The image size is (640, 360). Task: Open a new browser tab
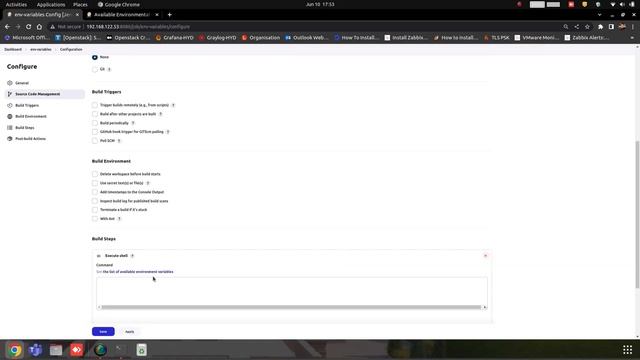[x=169, y=15]
